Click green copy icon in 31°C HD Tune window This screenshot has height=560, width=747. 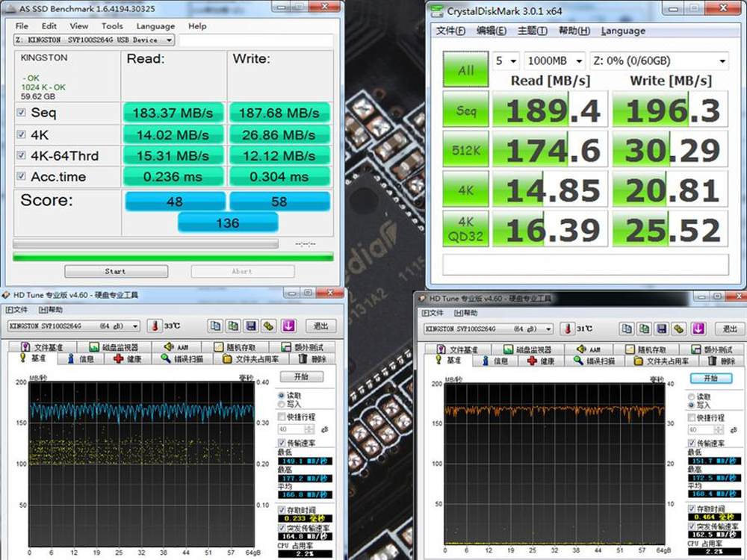[x=644, y=329]
